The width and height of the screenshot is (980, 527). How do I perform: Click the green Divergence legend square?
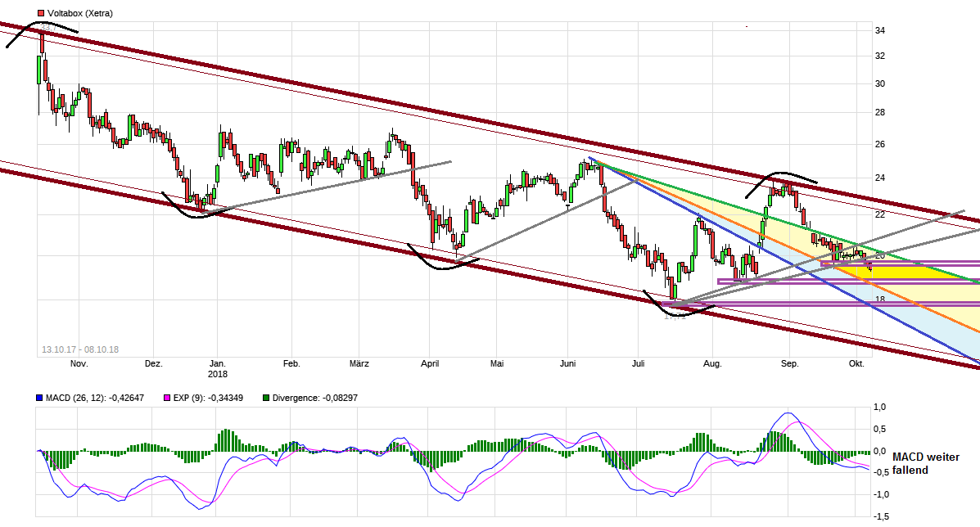pos(266,398)
